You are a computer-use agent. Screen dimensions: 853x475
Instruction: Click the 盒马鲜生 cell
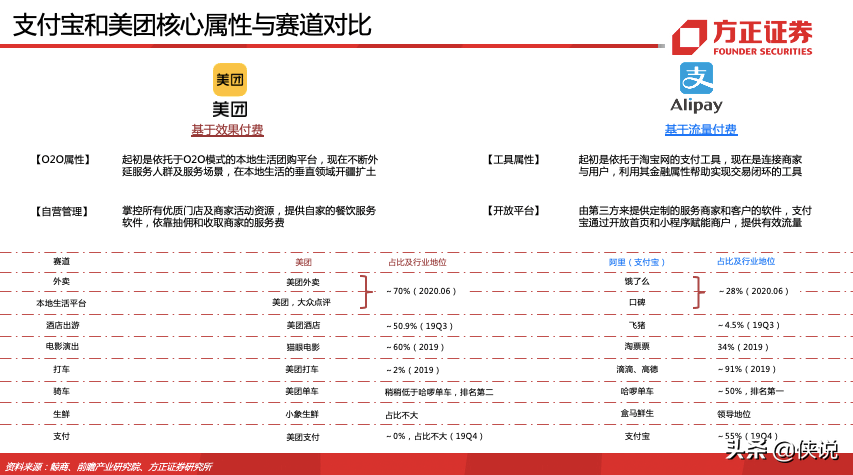pos(637,413)
